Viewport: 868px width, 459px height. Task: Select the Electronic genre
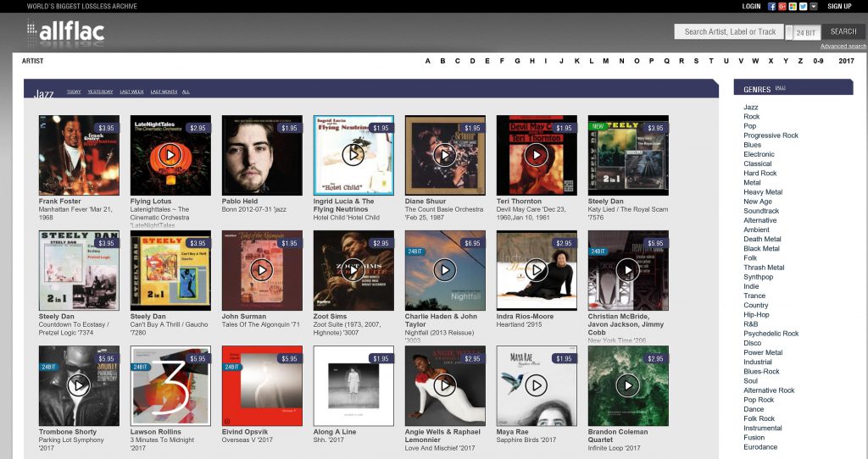click(x=759, y=154)
